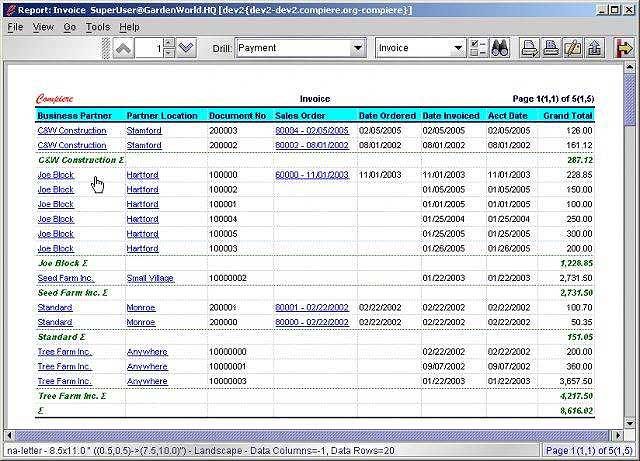The height and width of the screenshot is (461, 640).
Task: Click the binoculars Find icon
Action: tap(500, 48)
